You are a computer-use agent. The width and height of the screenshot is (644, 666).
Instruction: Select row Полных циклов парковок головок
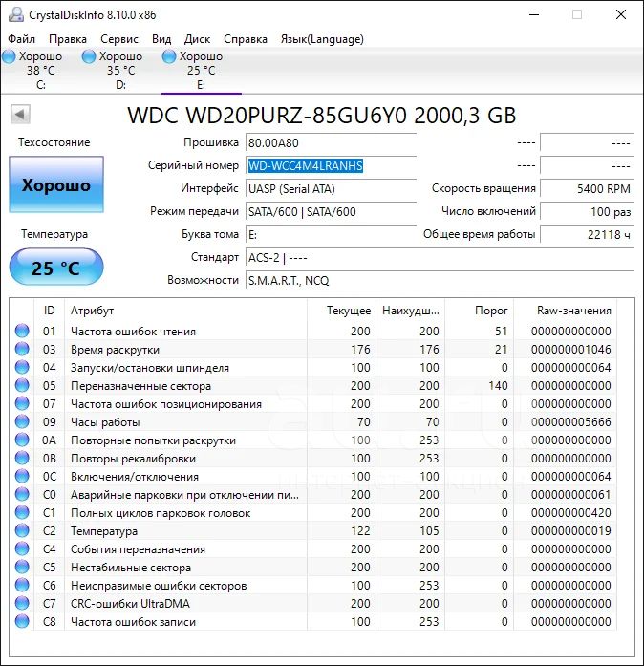point(313,513)
